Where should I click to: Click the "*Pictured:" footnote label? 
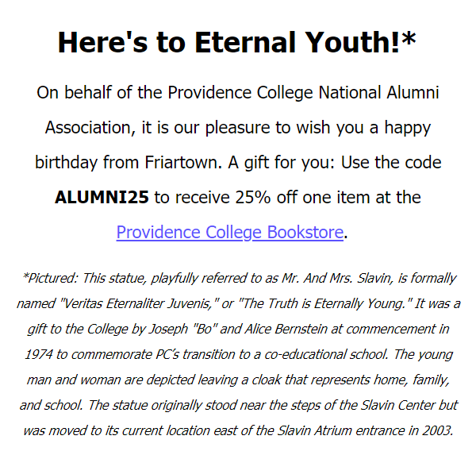pyautogui.click(x=51, y=278)
